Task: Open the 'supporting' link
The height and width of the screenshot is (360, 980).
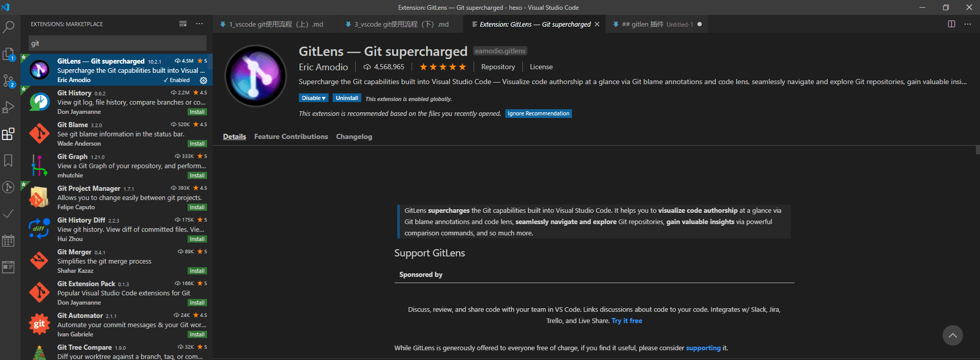Action: [x=703, y=348]
